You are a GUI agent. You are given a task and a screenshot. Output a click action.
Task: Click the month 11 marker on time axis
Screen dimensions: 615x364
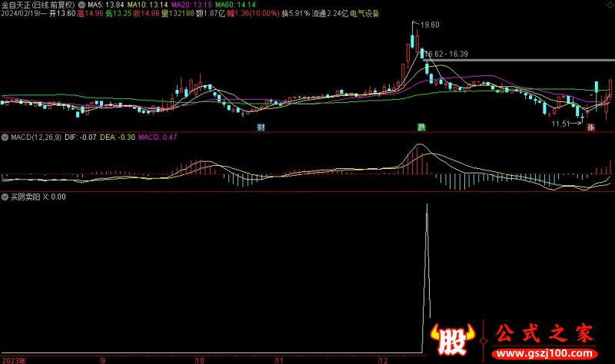[x=279, y=360]
